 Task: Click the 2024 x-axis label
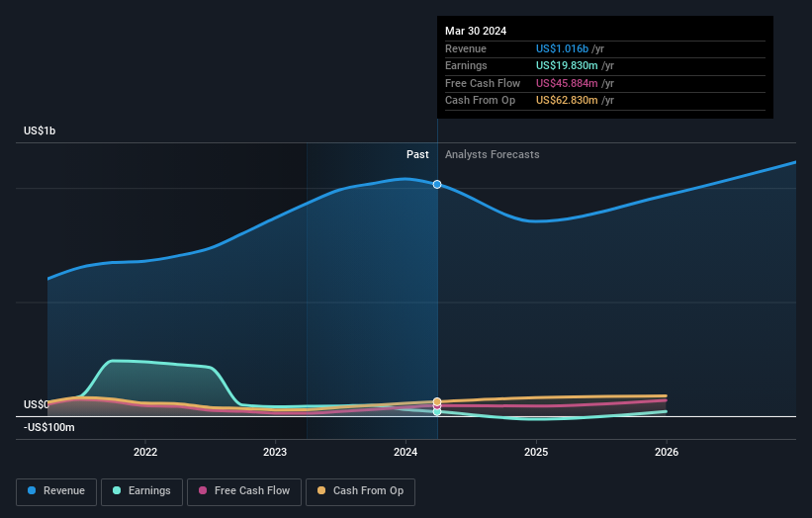(406, 452)
